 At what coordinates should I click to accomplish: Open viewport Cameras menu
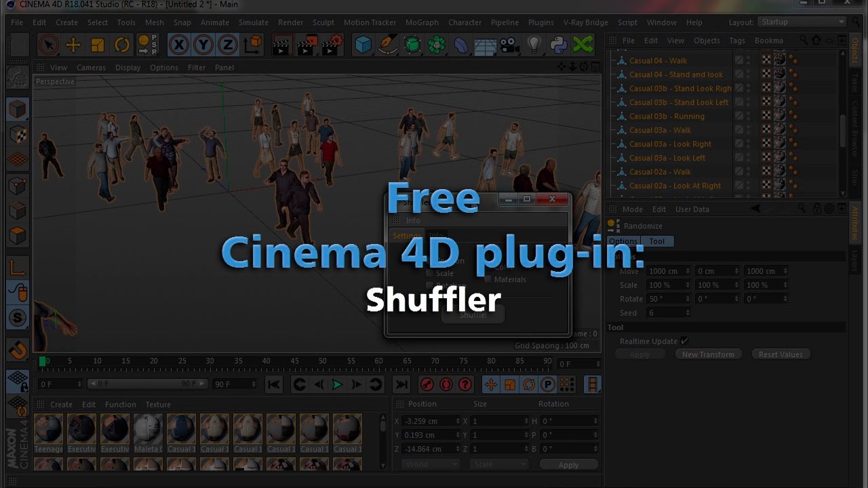[91, 68]
